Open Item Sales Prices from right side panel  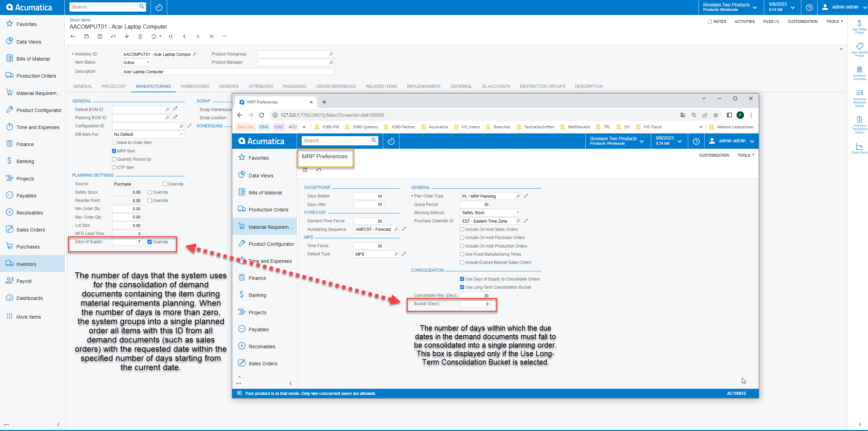click(x=859, y=27)
